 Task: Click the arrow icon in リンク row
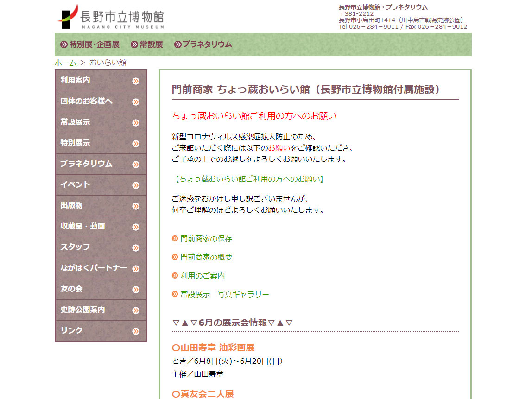136,331
